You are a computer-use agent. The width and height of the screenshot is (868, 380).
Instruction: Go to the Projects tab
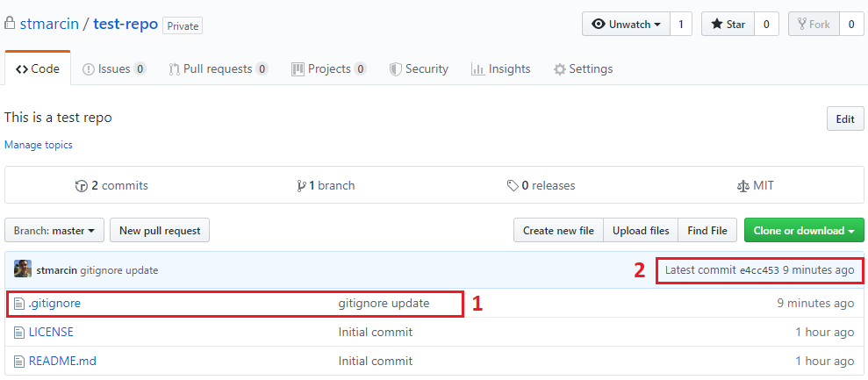(329, 69)
